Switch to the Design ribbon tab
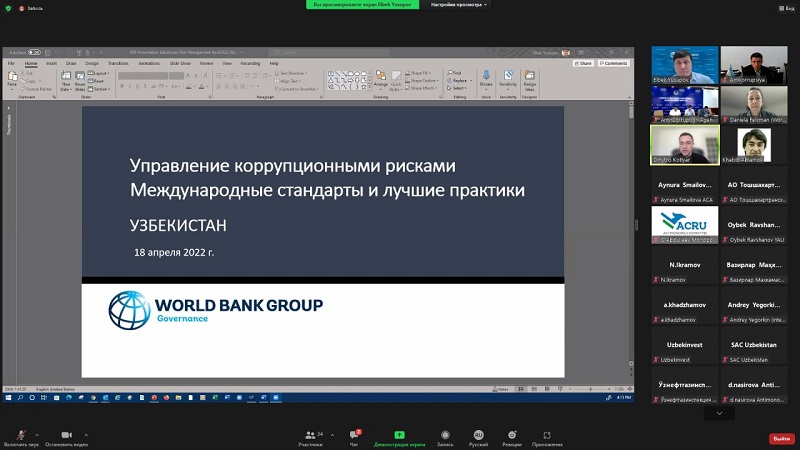Viewport: 800px width, 450px height. (92, 63)
